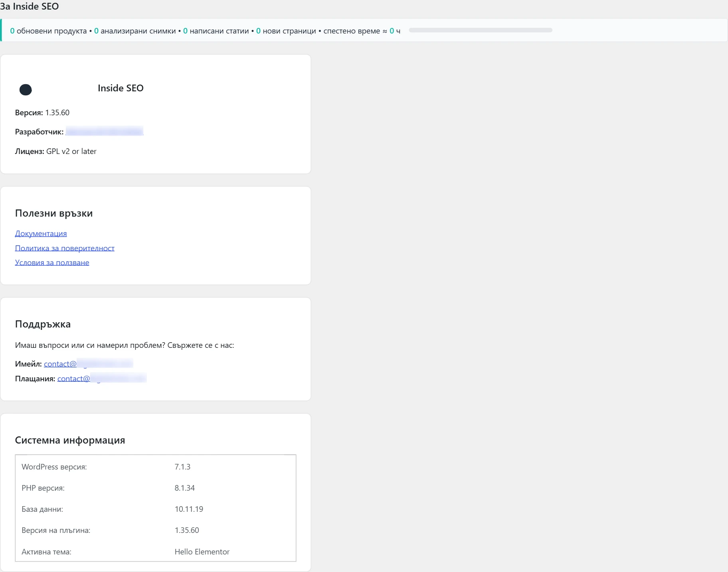Click the 'Системна информация' heading
728x572 pixels.
(x=70, y=440)
